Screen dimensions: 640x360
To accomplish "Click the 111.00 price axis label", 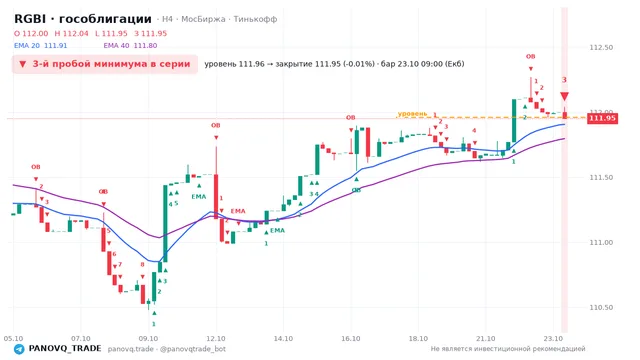I will pyautogui.click(x=601, y=242).
